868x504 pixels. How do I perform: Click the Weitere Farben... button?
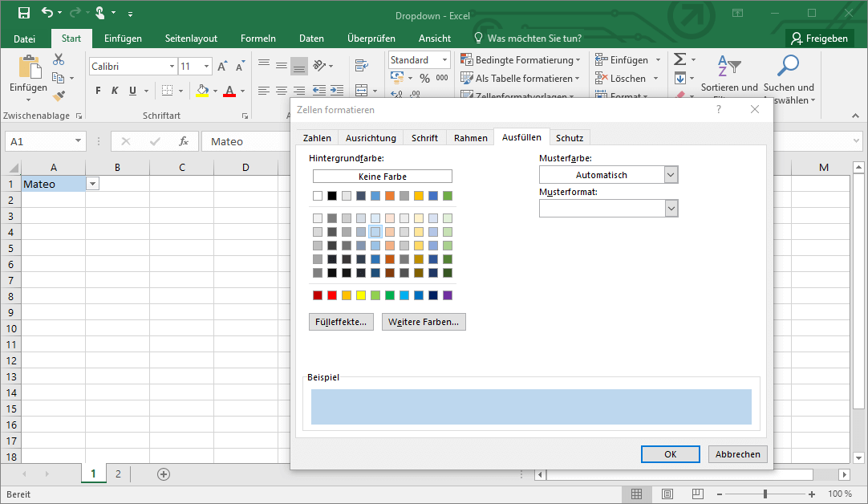coord(424,322)
